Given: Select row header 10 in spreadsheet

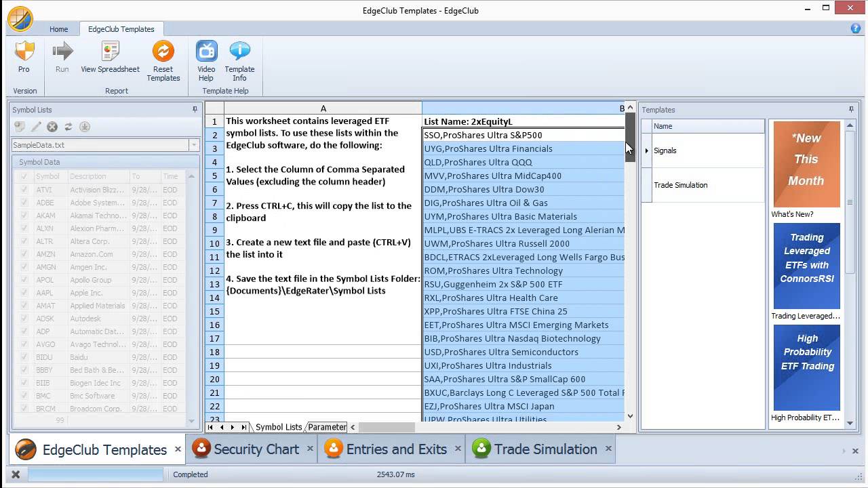Looking at the screenshot, I should [214, 243].
